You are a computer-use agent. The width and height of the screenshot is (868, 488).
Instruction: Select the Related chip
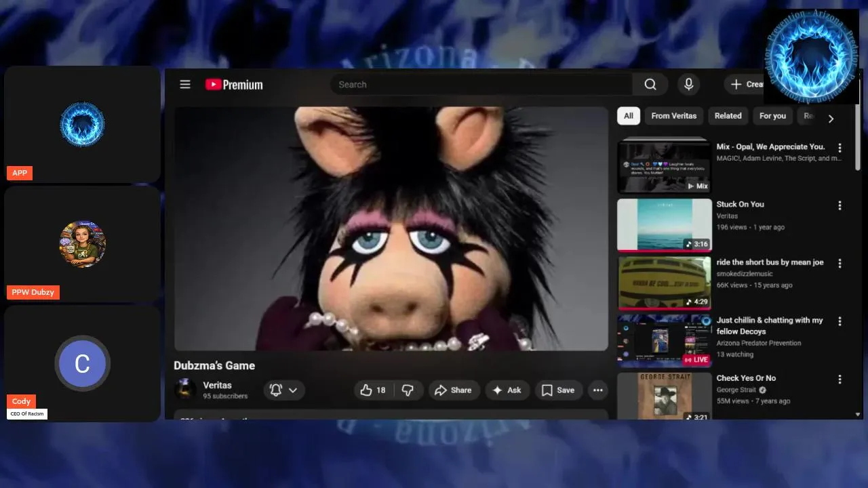pyautogui.click(x=728, y=116)
